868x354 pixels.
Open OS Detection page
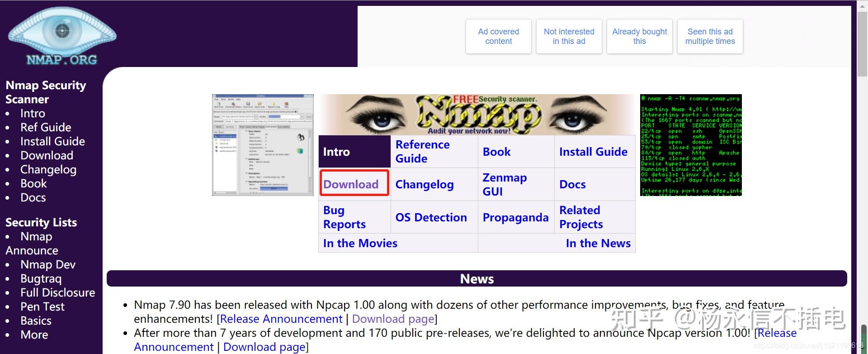click(x=431, y=217)
